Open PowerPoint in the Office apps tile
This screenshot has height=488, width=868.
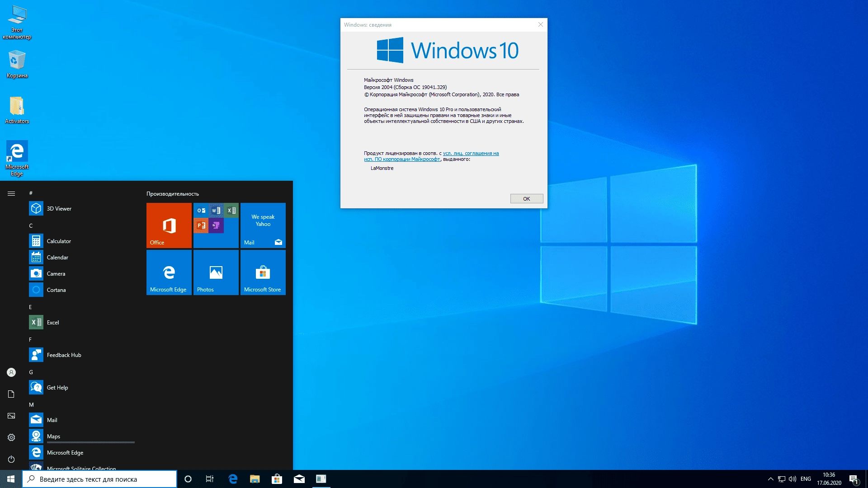pyautogui.click(x=201, y=225)
